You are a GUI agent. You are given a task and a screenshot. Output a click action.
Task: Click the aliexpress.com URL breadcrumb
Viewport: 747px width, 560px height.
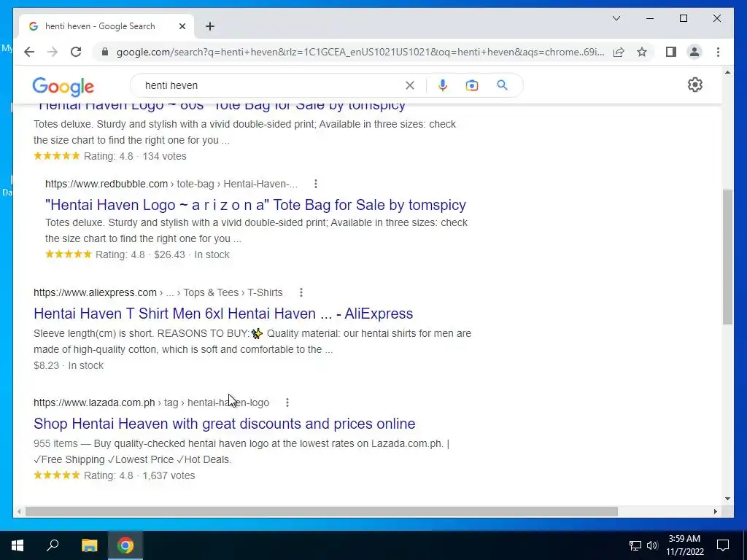(x=158, y=292)
